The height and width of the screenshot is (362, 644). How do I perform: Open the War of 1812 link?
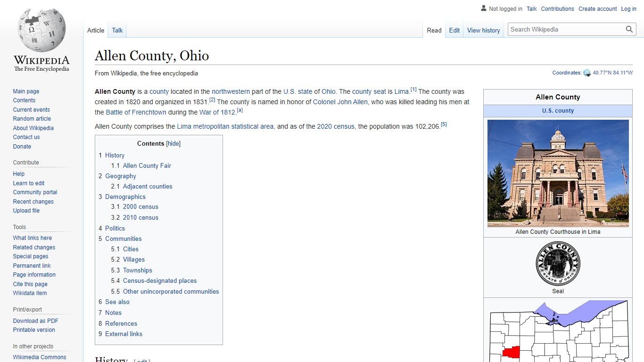coord(217,112)
